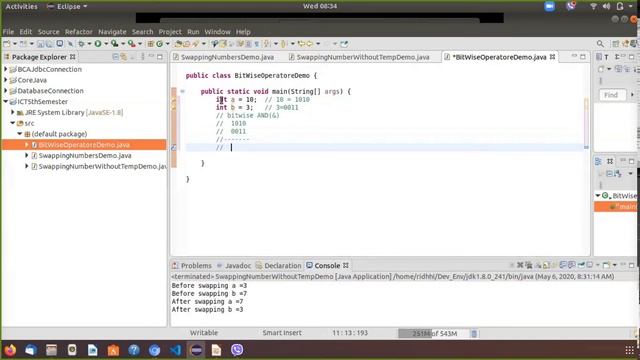Viewport: 640px width, 360px height.
Task: Click the Save toolbar icon
Action: click(x=40, y=44)
